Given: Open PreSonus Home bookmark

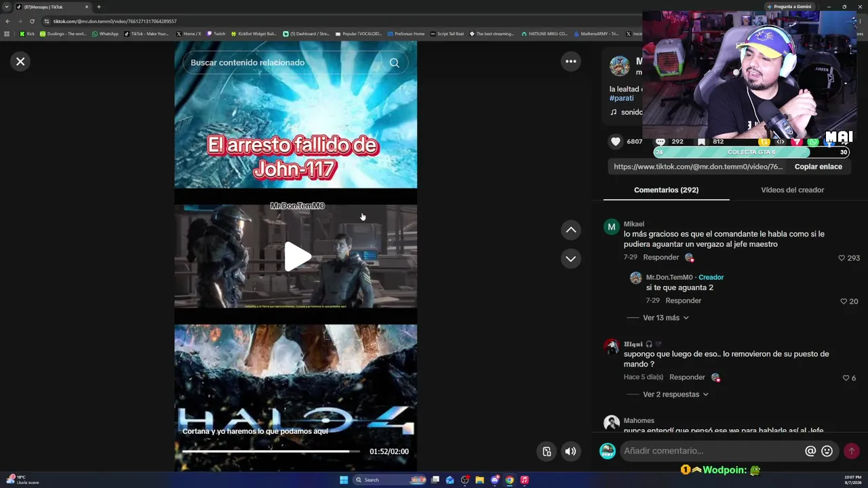Looking at the screenshot, I should click(x=406, y=34).
